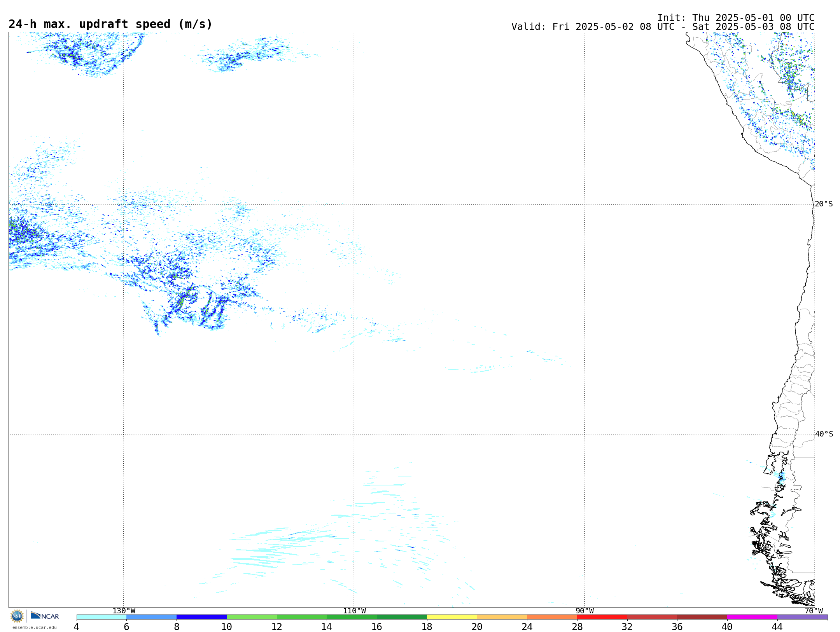Viewport: 840px width, 632px height.
Task: Select the bright red 28–32 m/s swatch
Action: tap(602, 617)
